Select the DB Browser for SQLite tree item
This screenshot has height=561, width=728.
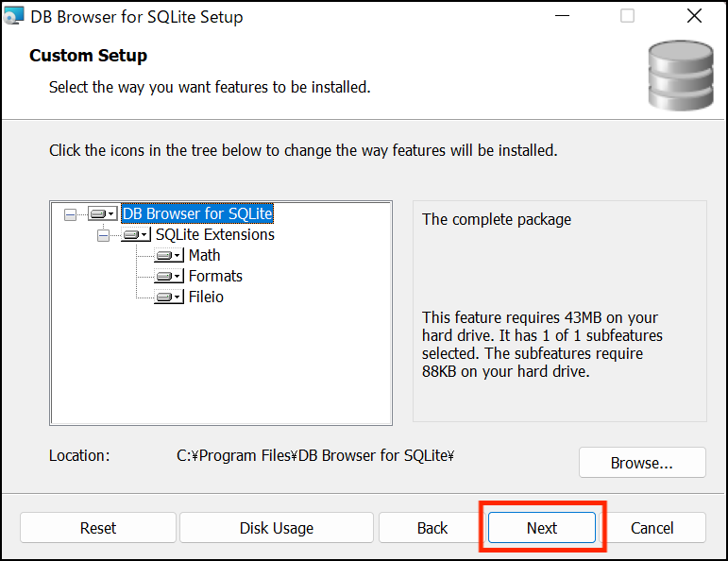coord(197,214)
